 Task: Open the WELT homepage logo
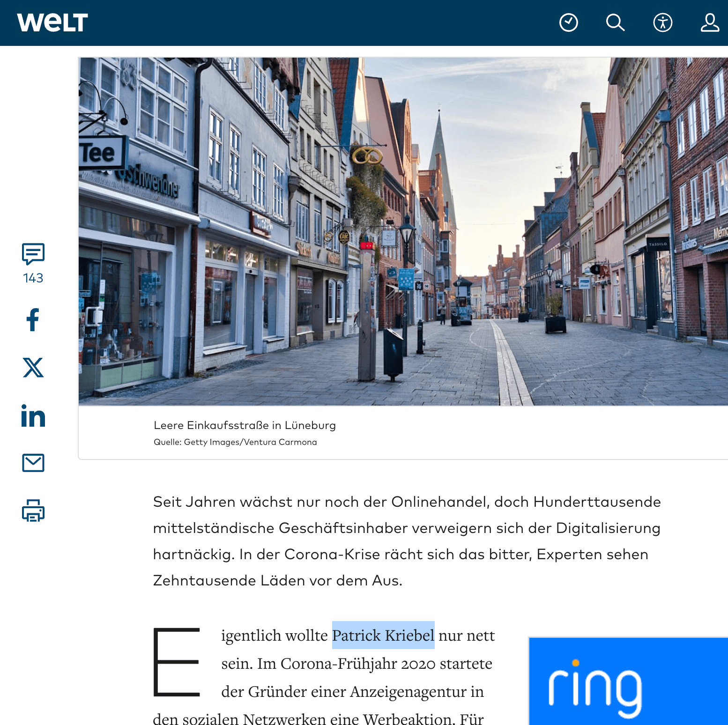click(52, 22)
